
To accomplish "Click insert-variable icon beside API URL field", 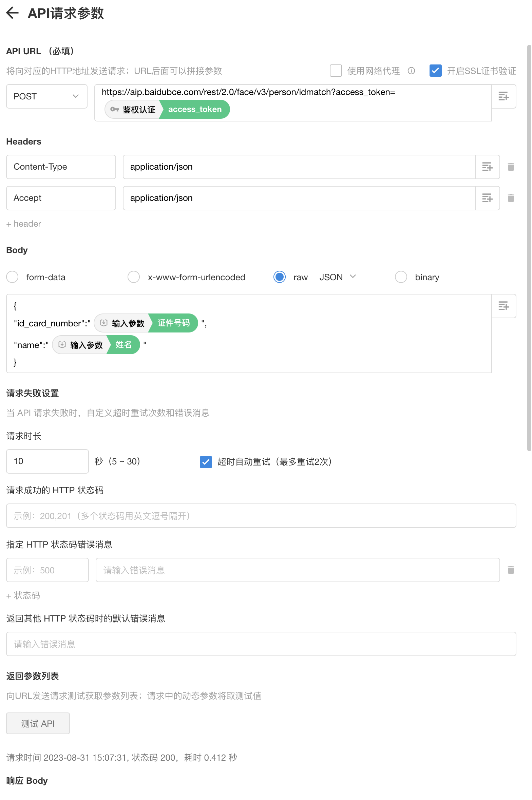I will tap(503, 96).
